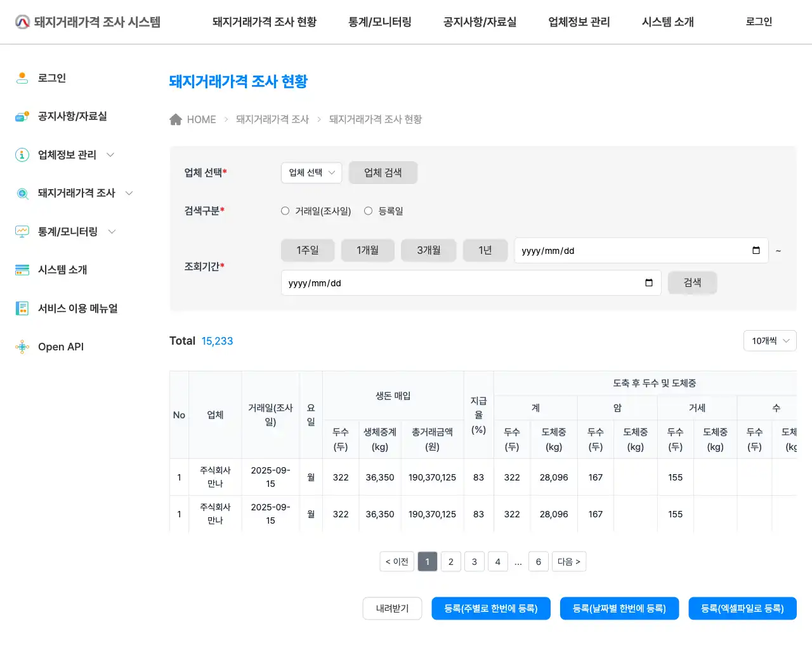
Task: Open the calendar picker on the first date field
Action: click(756, 250)
